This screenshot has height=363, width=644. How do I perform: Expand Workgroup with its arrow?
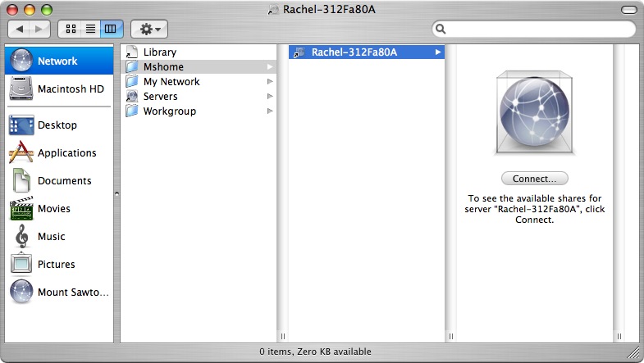270,111
